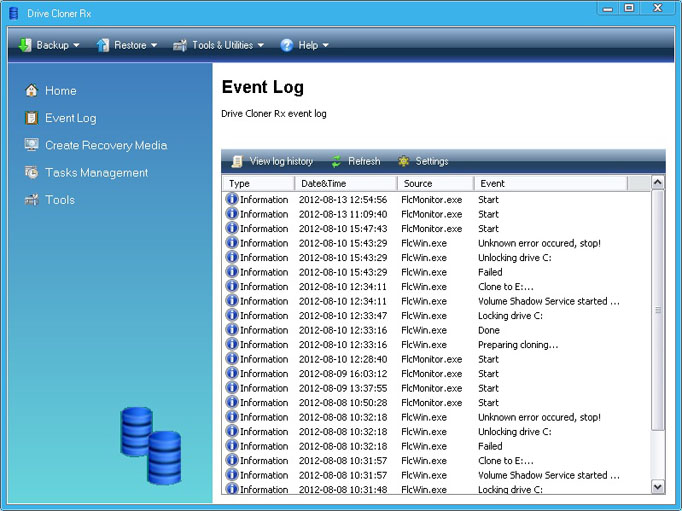Click the View log history scroll icon
This screenshot has height=511, width=682.
237,161
